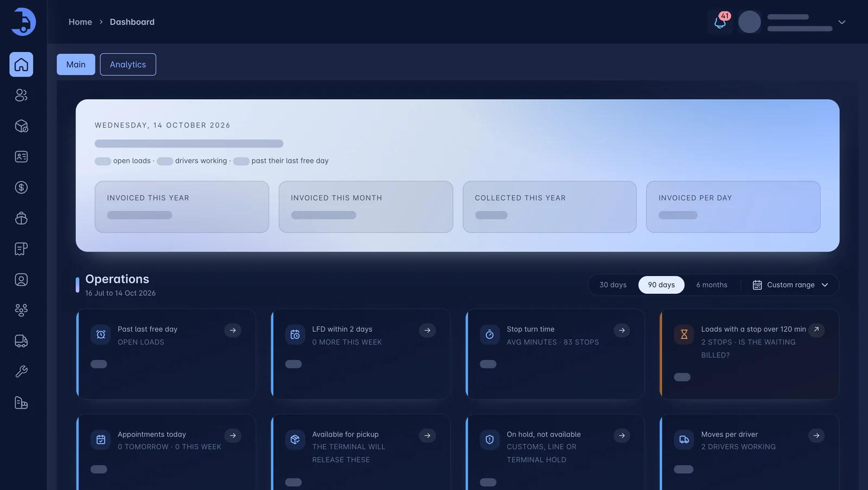Click the alarm clock icon on Past last free day

pos(101,335)
